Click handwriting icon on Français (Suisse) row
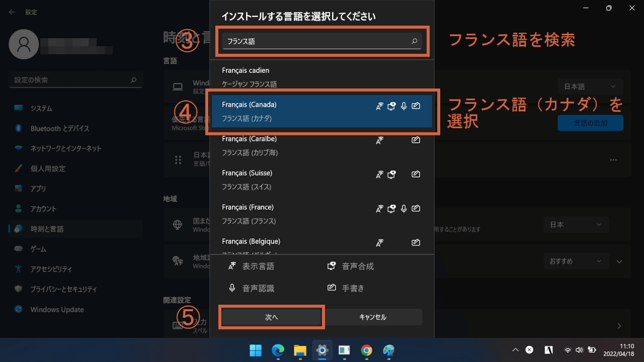Image resolution: width=644 pixels, height=362 pixels. [416, 174]
